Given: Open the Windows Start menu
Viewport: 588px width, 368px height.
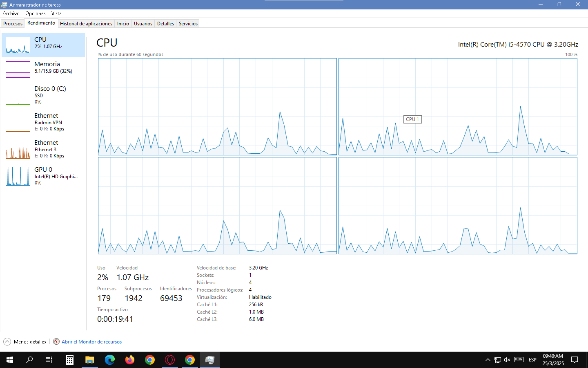Looking at the screenshot, I should click(10, 360).
